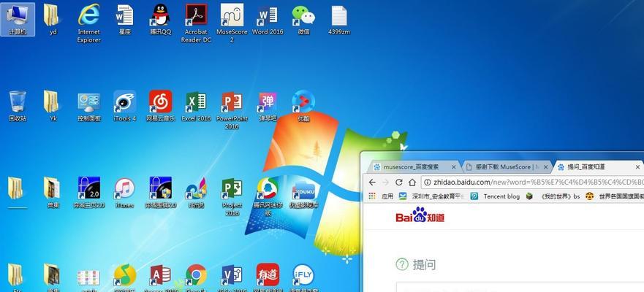Open Control Panel (控制面板) icon

89,106
